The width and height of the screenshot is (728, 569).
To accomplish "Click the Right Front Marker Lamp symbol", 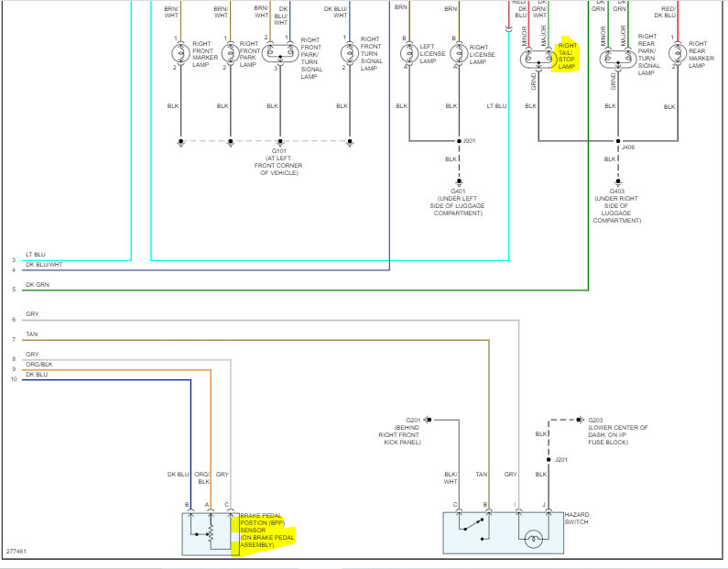I will click(x=180, y=53).
